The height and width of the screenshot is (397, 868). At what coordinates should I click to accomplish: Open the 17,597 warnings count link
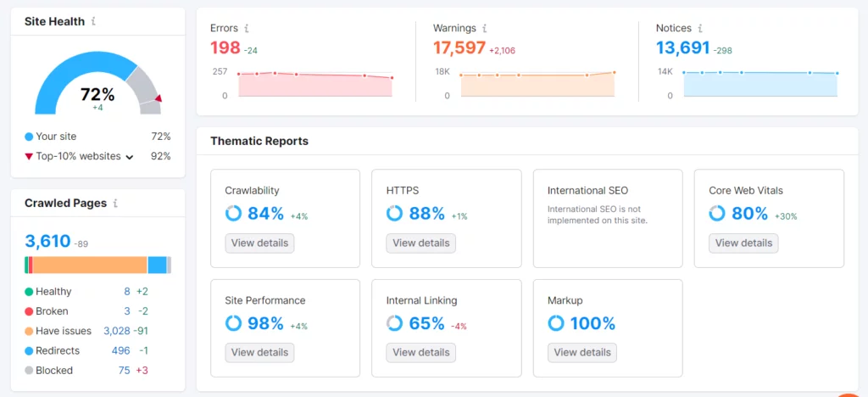[461, 49]
